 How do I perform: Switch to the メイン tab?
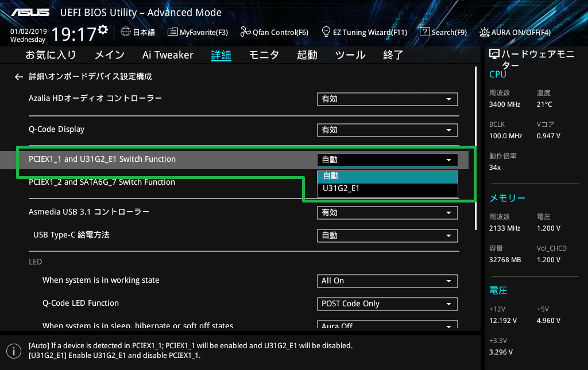(110, 55)
